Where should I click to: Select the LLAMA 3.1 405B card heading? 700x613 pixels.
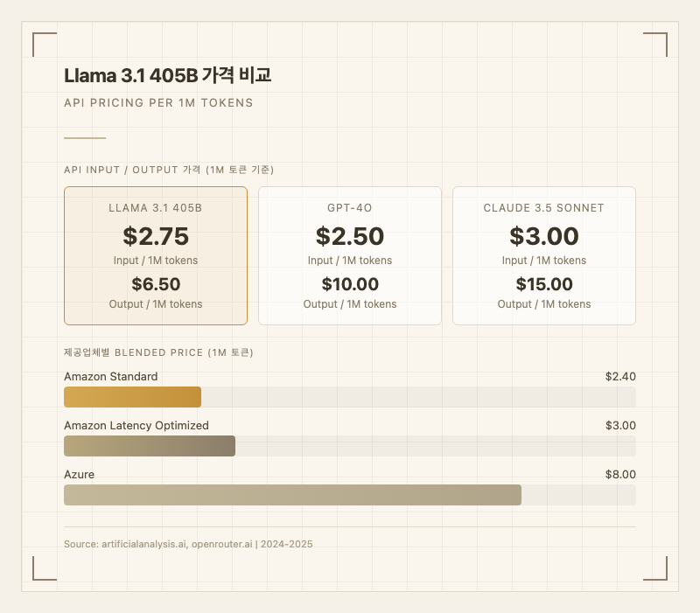pos(156,208)
